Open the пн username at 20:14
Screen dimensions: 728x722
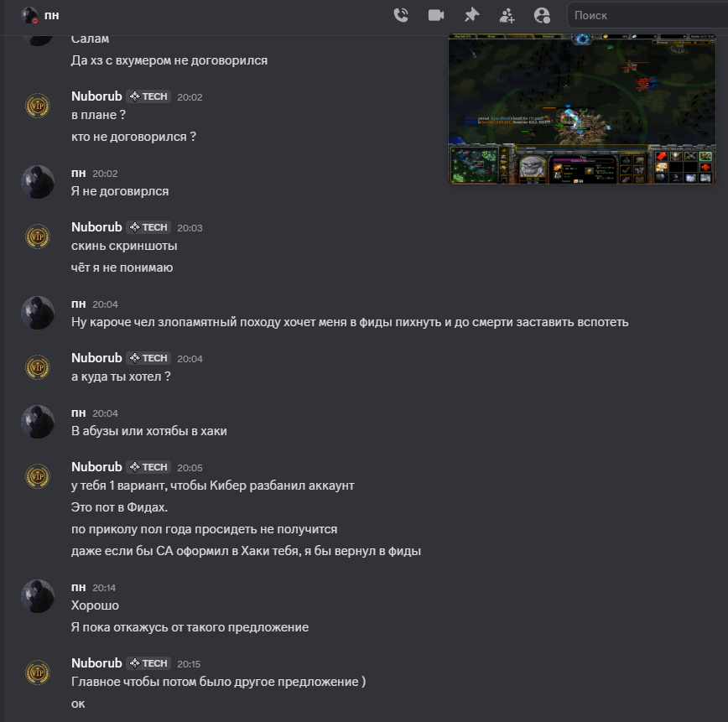tap(79, 587)
